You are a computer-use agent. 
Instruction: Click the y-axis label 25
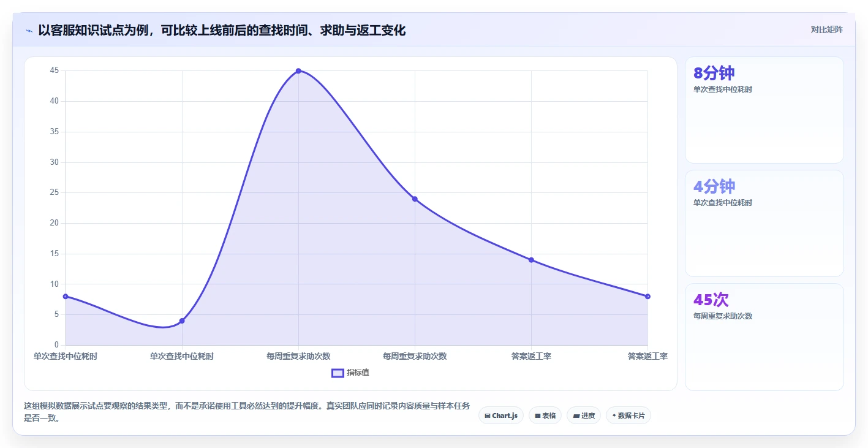(55, 192)
